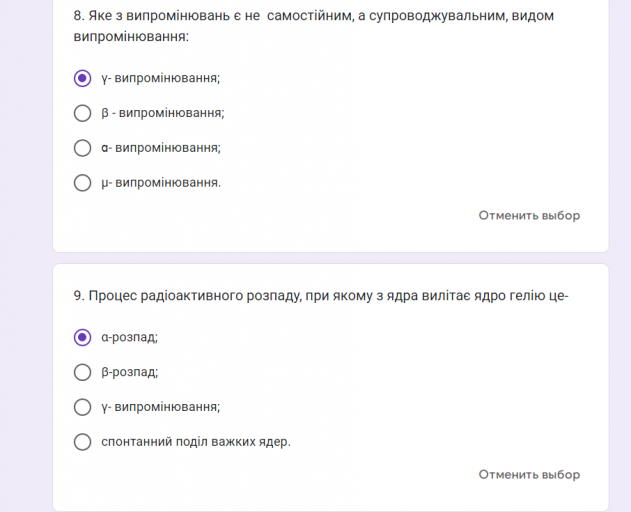Pick спонтанний поділ важких ядер radio

(x=83, y=442)
